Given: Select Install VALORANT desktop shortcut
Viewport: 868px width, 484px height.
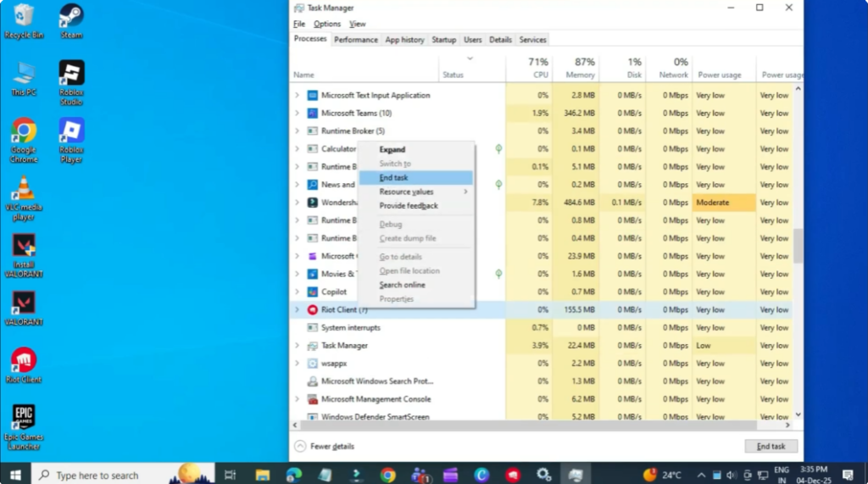Looking at the screenshot, I should point(23,255).
